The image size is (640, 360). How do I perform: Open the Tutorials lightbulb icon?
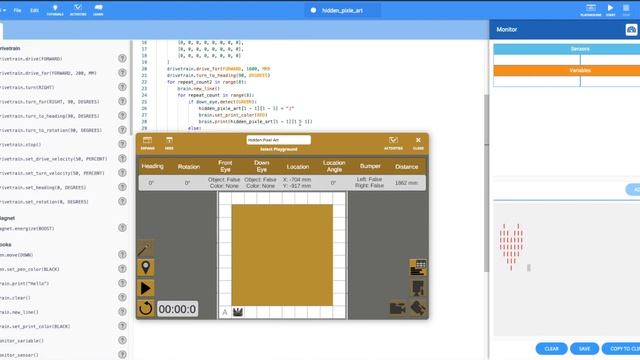coord(55,10)
